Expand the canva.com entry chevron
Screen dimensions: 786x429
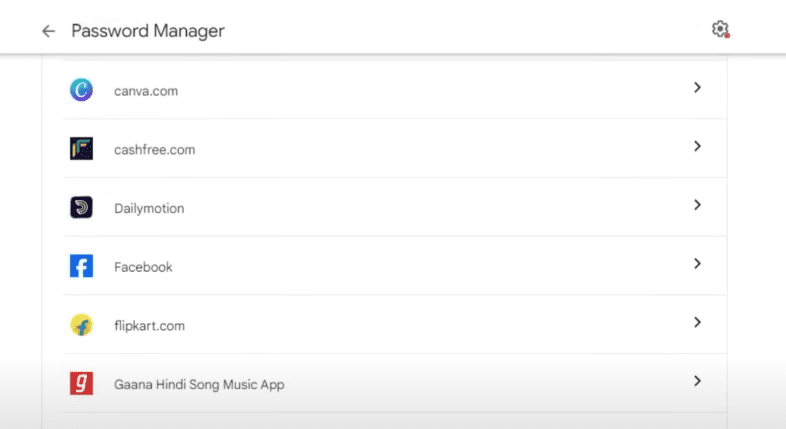click(697, 88)
